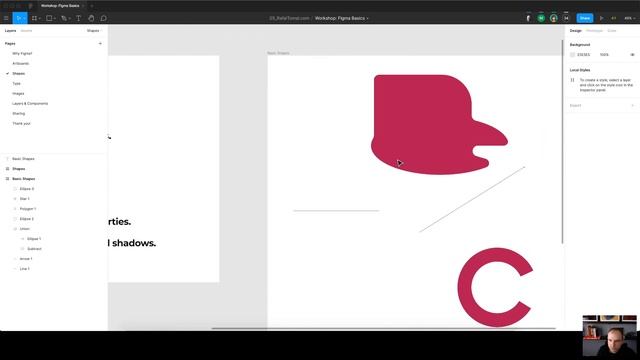Select the Line 1 layer
This screenshot has width=640, height=360.
click(x=24, y=269)
